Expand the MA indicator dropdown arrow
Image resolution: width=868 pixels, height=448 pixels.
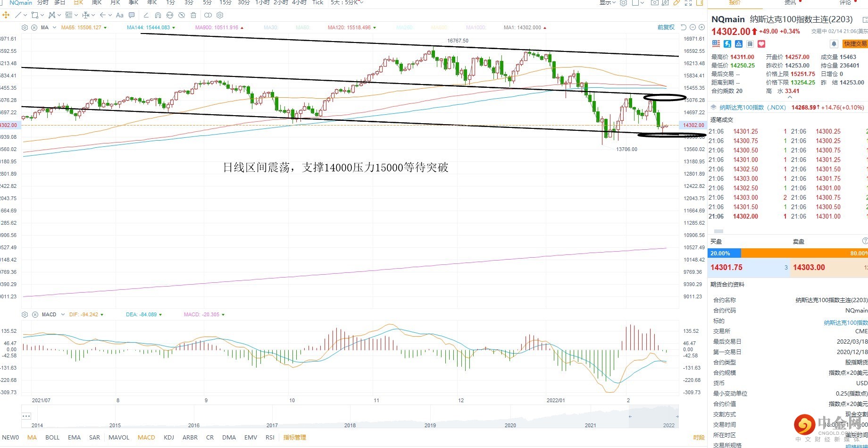point(54,27)
